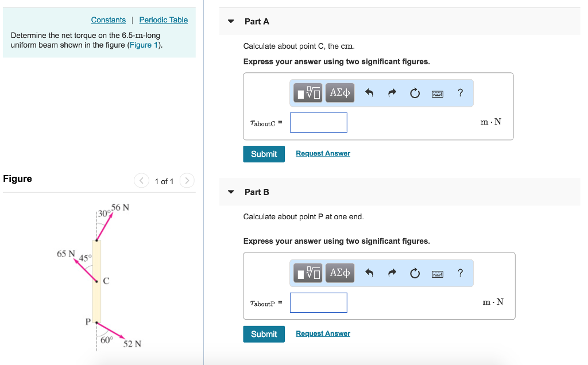Insert Greek symbols using ΑΣφ in Part A
This screenshot has height=365, width=588.
pyautogui.click(x=339, y=92)
